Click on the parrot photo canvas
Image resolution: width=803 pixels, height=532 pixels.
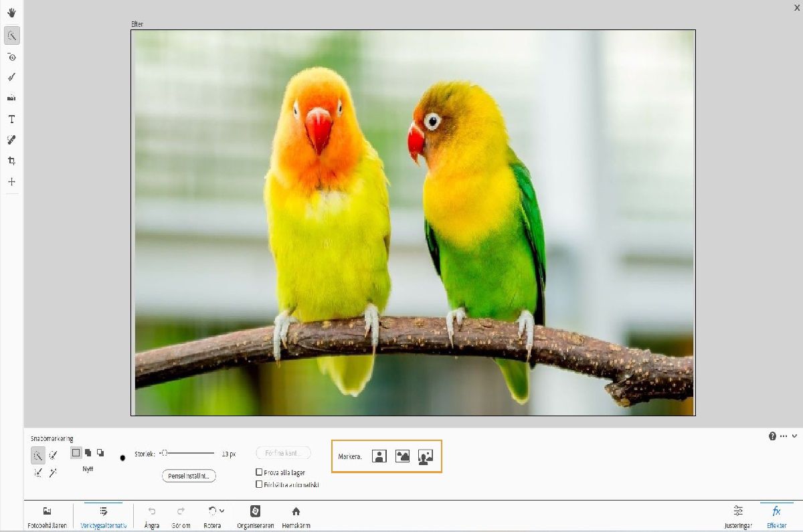[x=413, y=223]
